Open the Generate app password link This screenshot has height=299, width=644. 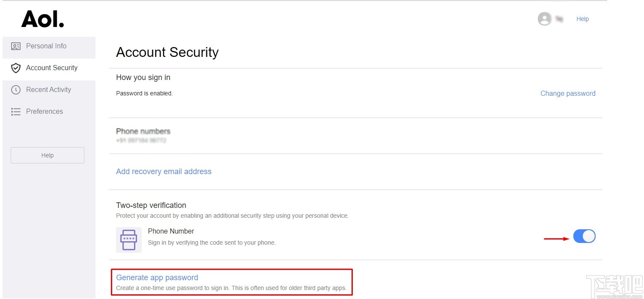(x=157, y=278)
